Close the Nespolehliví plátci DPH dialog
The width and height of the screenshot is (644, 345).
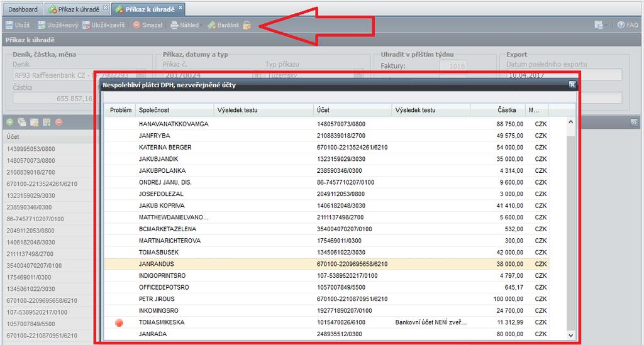tap(572, 85)
